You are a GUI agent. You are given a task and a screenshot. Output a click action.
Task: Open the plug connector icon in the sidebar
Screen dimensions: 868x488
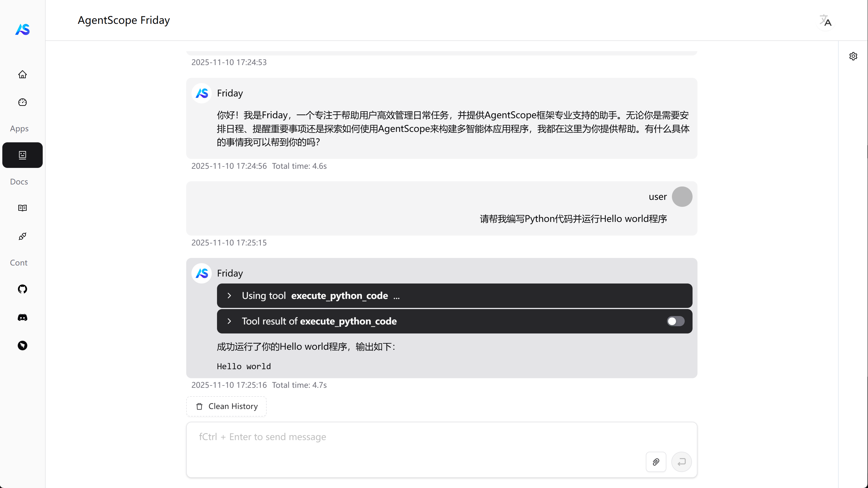(23, 236)
